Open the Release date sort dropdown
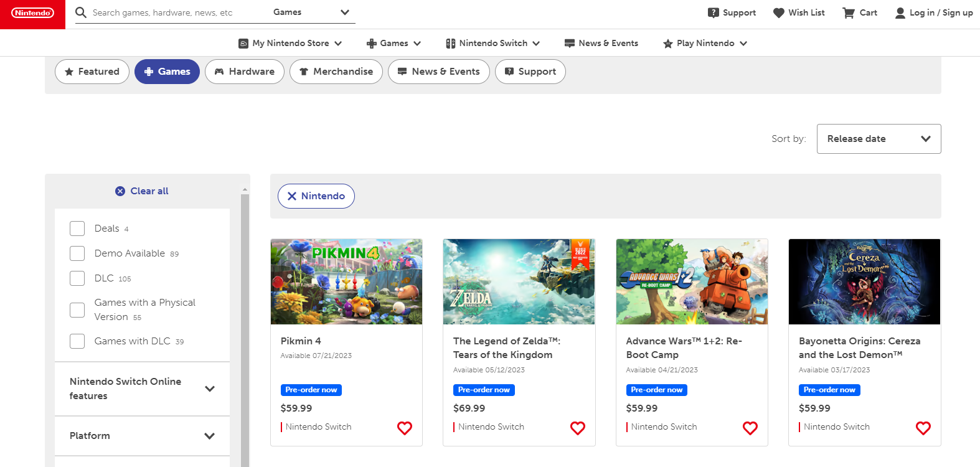The width and height of the screenshot is (980, 467). pos(879,139)
